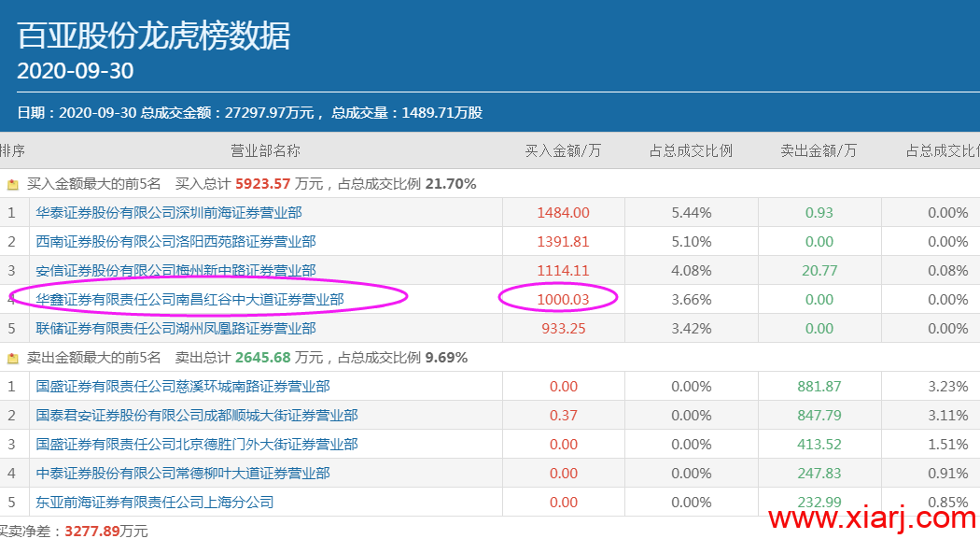Click icon beside 买入金额最大的前5名

[x=12, y=184]
